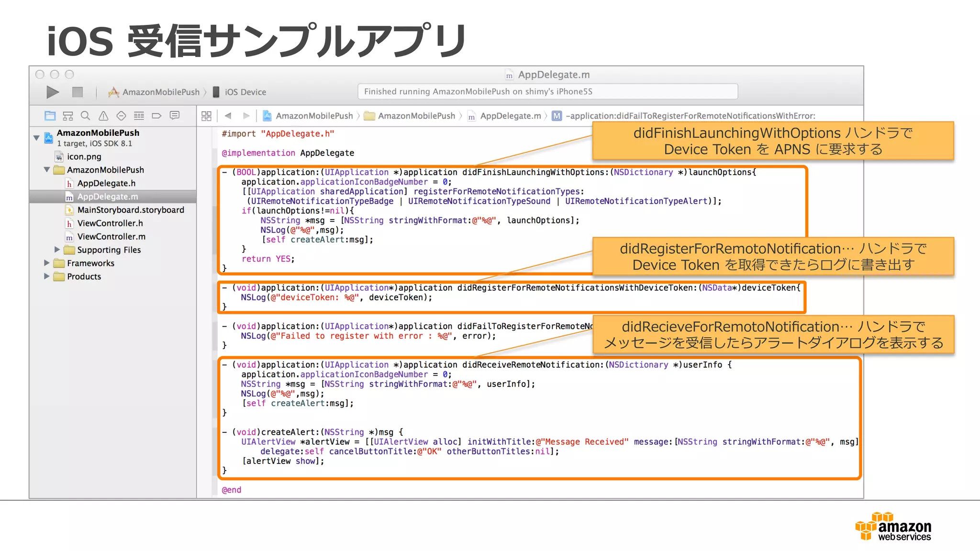Expand the Products group
980x551 pixels.
click(46, 276)
